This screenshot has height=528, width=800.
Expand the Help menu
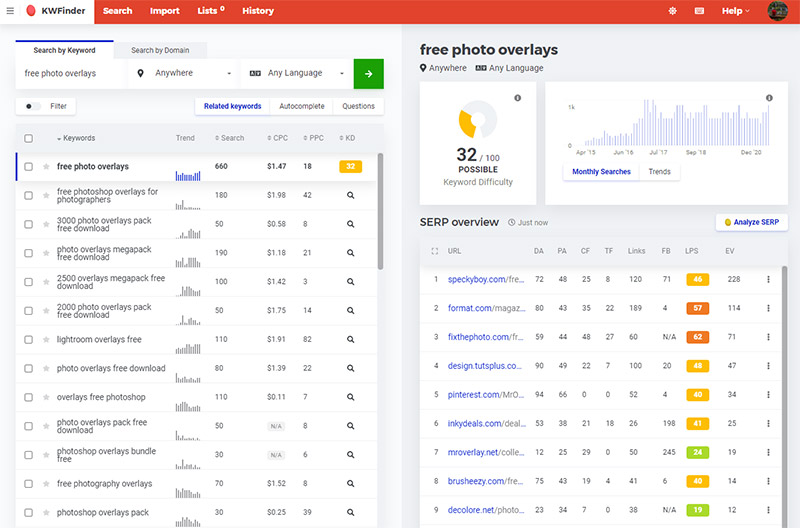coord(735,11)
